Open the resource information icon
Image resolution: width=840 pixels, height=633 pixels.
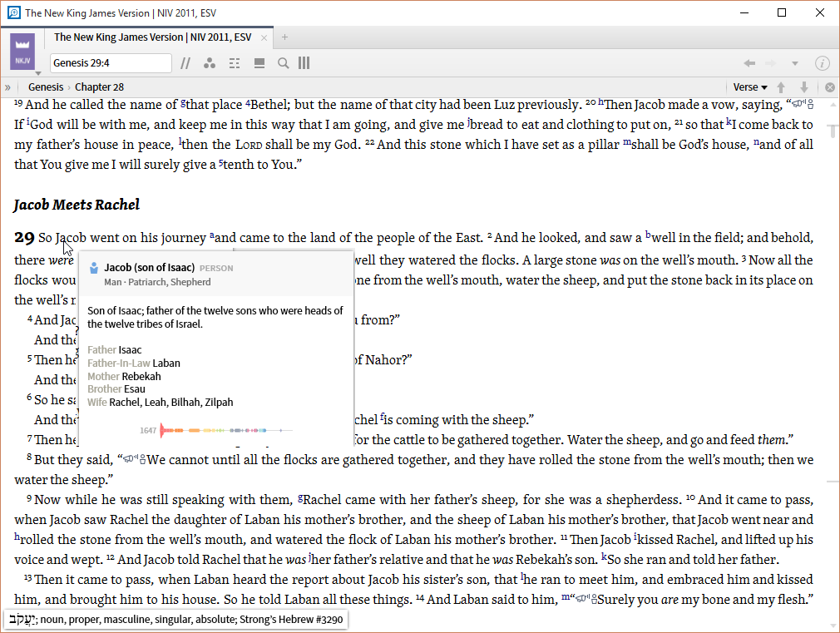pyautogui.click(x=823, y=63)
